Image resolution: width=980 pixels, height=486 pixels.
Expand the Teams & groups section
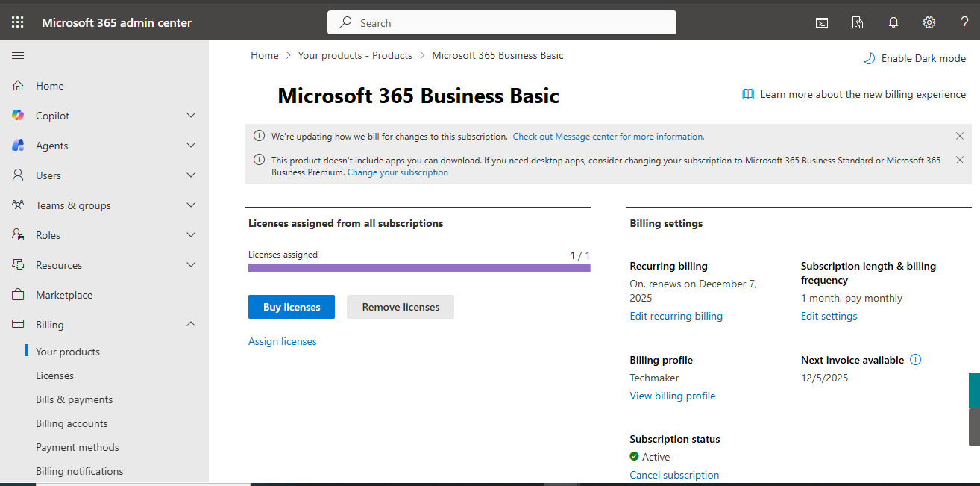tap(191, 205)
